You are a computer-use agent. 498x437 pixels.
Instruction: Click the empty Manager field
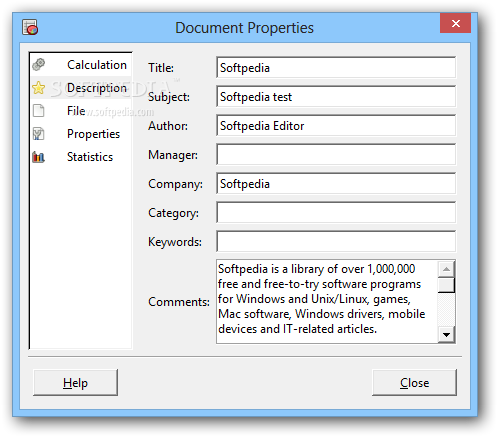click(x=336, y=155)
